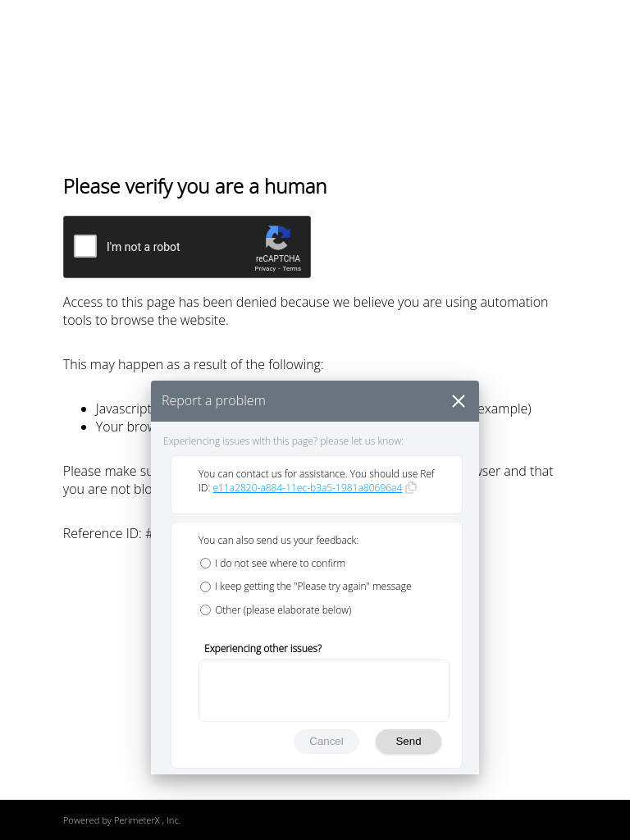Close the Report a problem dialog

point(458,401)
